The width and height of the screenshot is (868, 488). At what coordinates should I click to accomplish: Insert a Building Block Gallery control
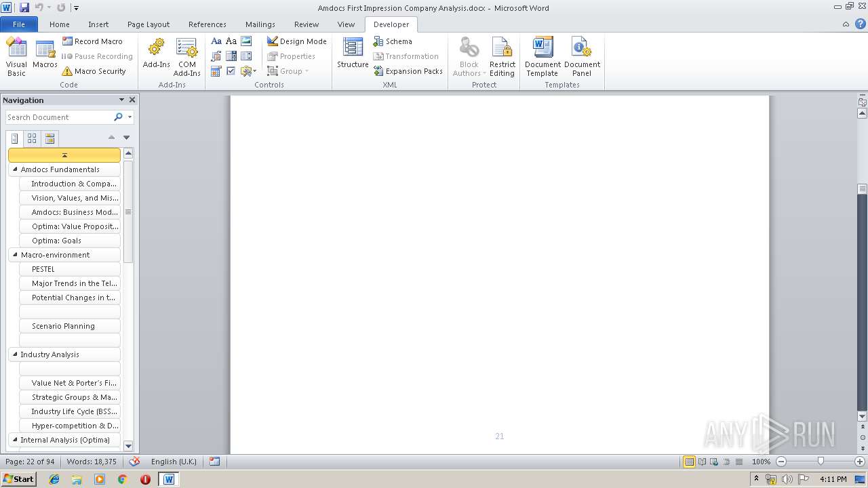click(216, 56)
